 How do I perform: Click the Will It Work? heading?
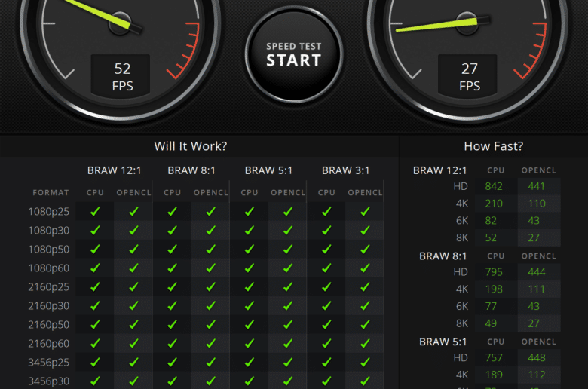click(191, 146)
